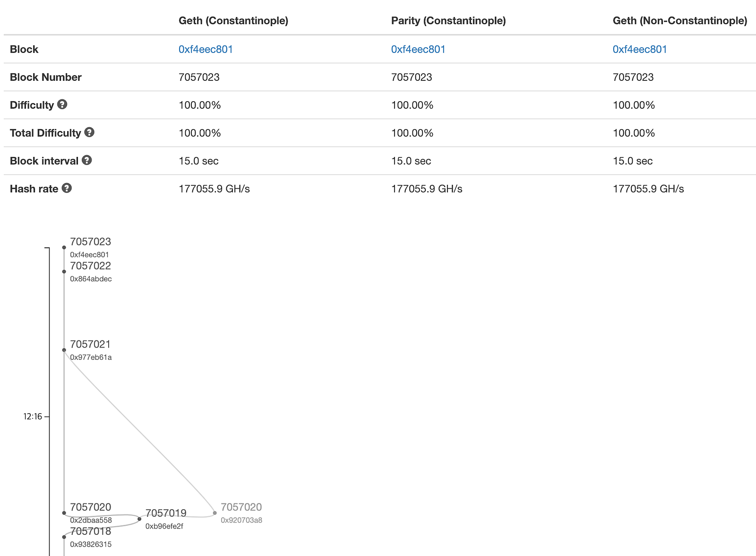Click the Block interval row label
Image resolution: width=756 pixels, height=556 pixels.
[44, 161]
